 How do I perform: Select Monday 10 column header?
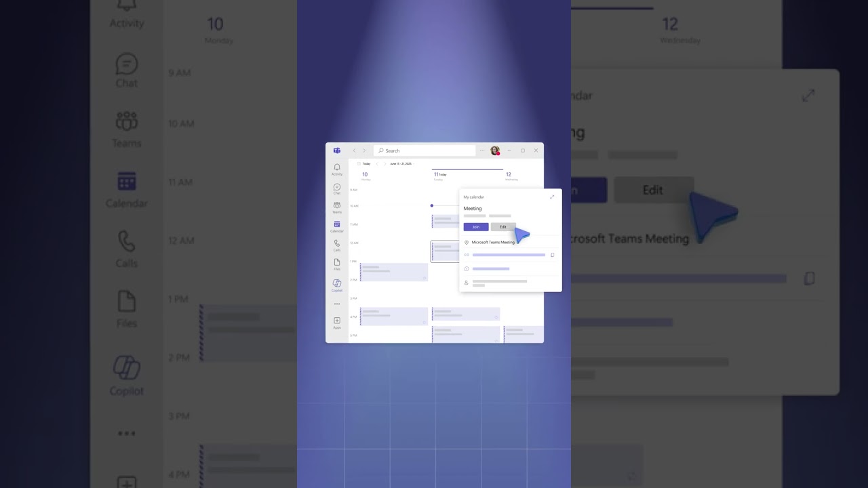(366, 176)
